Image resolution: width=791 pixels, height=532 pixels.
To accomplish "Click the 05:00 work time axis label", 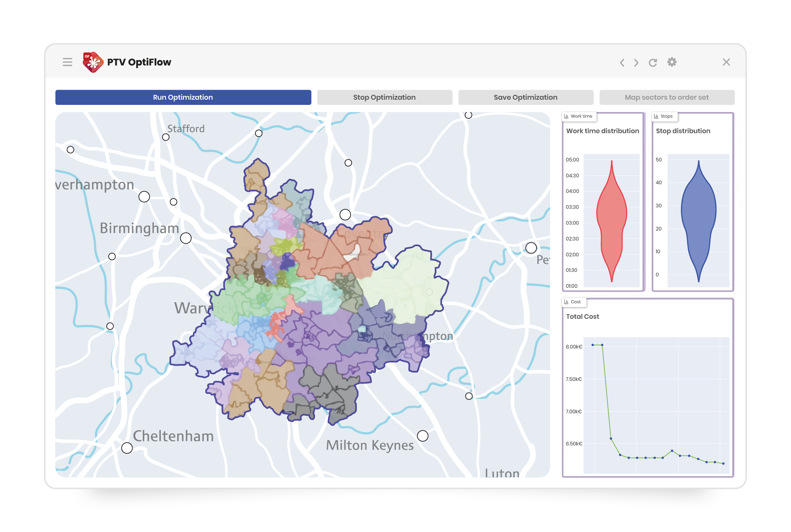I will point(572,160).
